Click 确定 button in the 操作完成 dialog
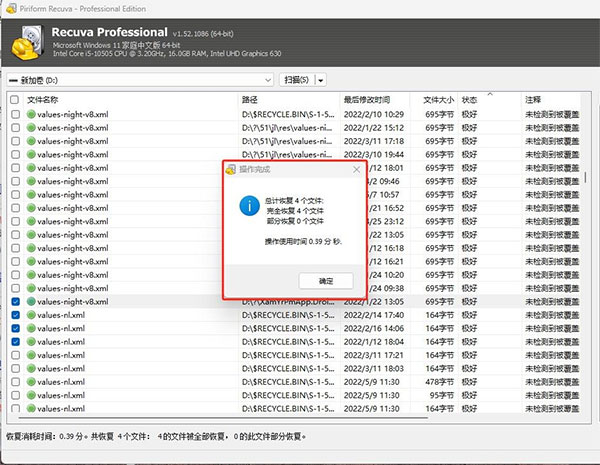 [326, 281]
